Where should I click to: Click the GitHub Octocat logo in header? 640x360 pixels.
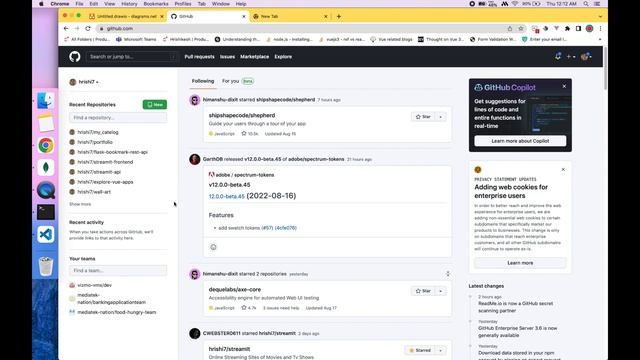pyautogui.click(x=75, y=57)
